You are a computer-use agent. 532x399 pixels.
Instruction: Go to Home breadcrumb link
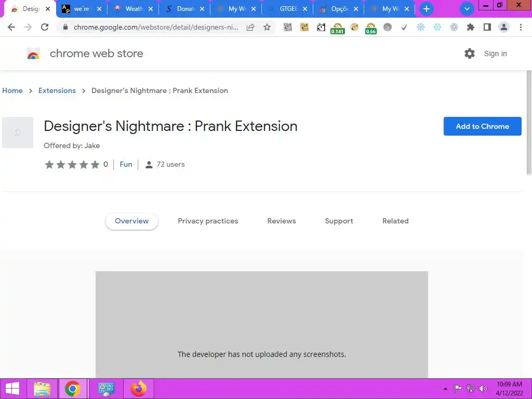point(12,90)
